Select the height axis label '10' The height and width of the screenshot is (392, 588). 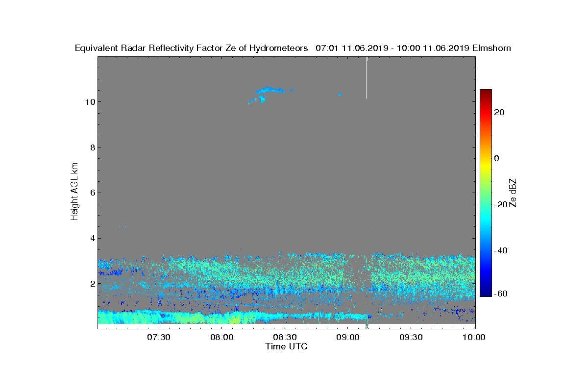click(89, 102)
